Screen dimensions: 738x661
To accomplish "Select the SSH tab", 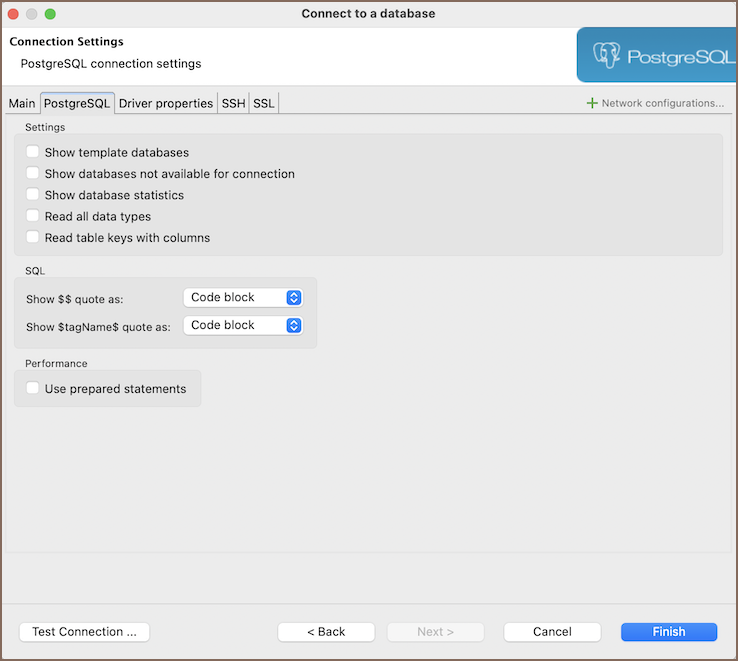I will tap(233, 103).
